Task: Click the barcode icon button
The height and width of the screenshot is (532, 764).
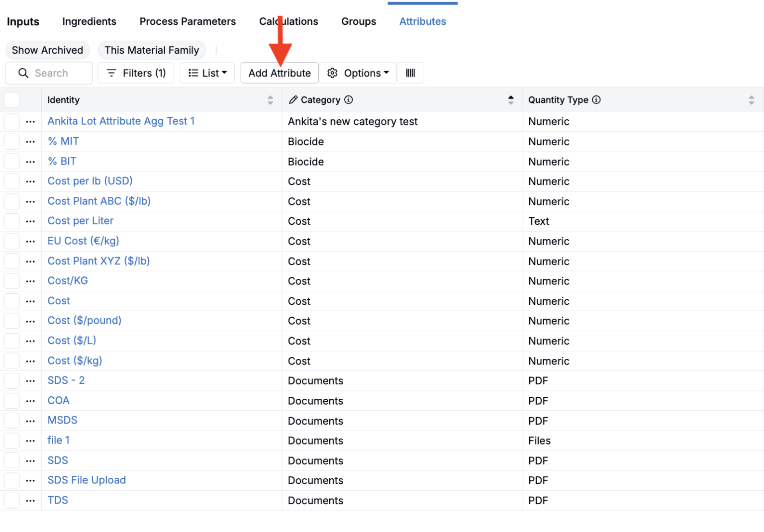Action: click(x=410, y=73)
